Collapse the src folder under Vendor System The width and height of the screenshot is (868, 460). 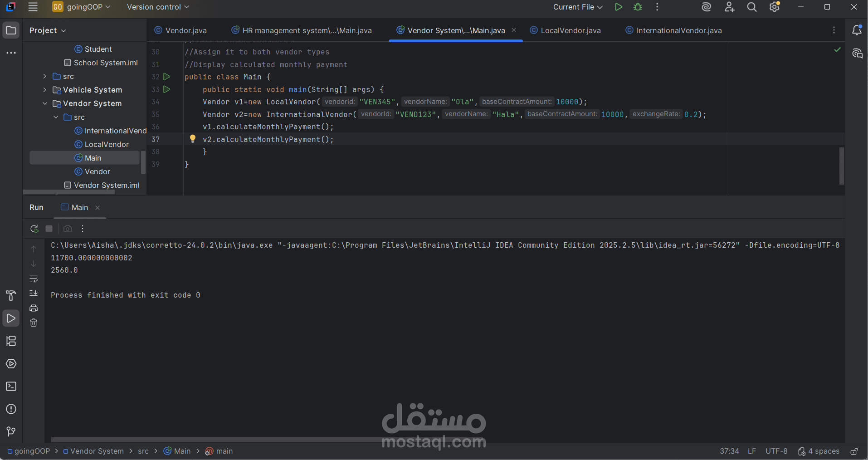click(x=56, y=117)
